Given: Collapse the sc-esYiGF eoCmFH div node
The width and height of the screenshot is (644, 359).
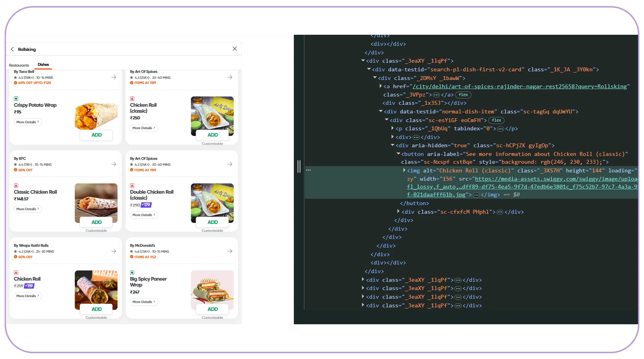Looking at the screenshot, I should 386,120.
